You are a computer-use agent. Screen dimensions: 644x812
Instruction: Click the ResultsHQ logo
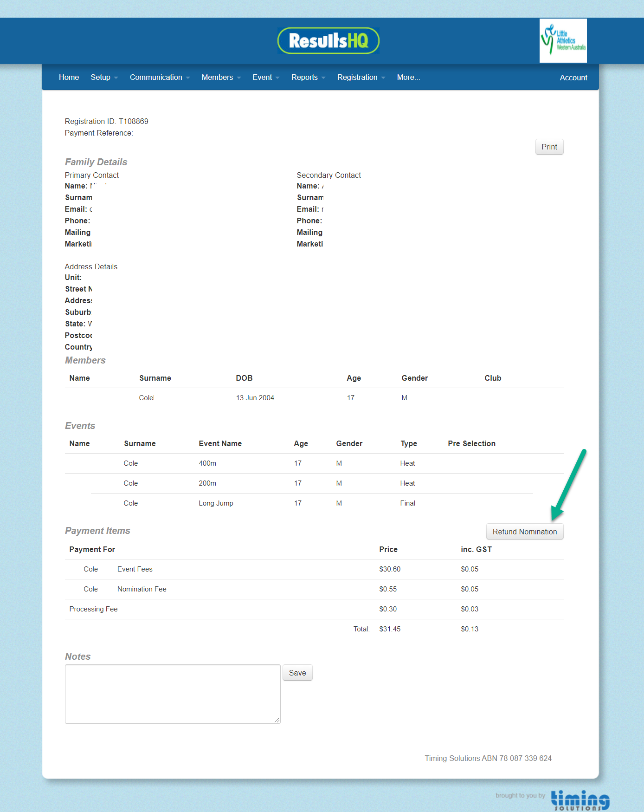328,40
